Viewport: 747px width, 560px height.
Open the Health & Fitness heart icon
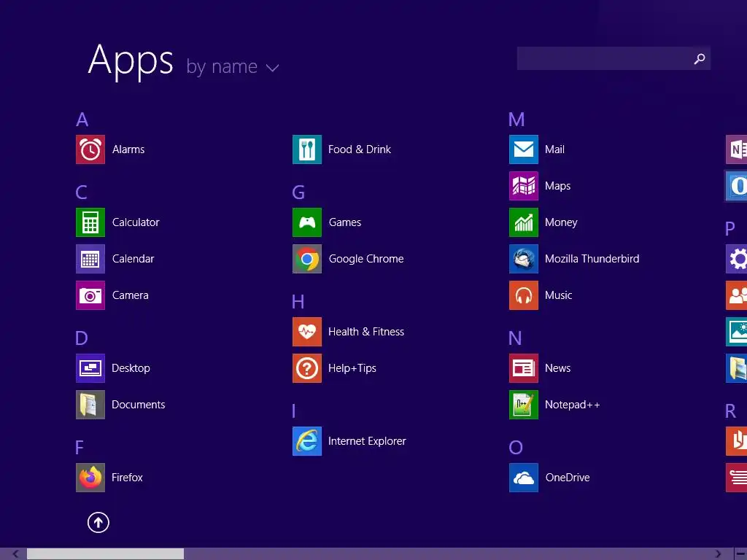(x=307, y=332)
